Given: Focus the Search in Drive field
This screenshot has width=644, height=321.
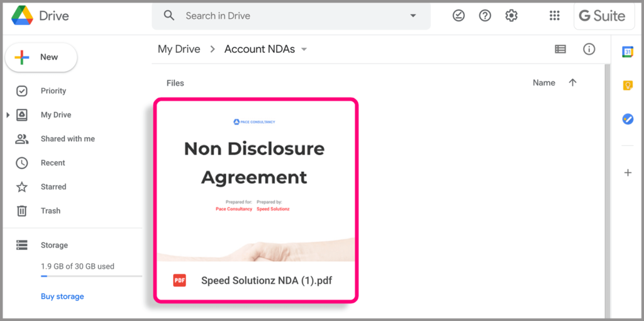Looking at the screenshot, I should (291, 16).
